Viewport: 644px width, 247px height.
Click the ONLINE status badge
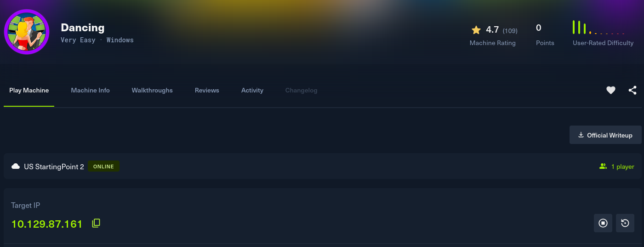(x=103, y=167)
